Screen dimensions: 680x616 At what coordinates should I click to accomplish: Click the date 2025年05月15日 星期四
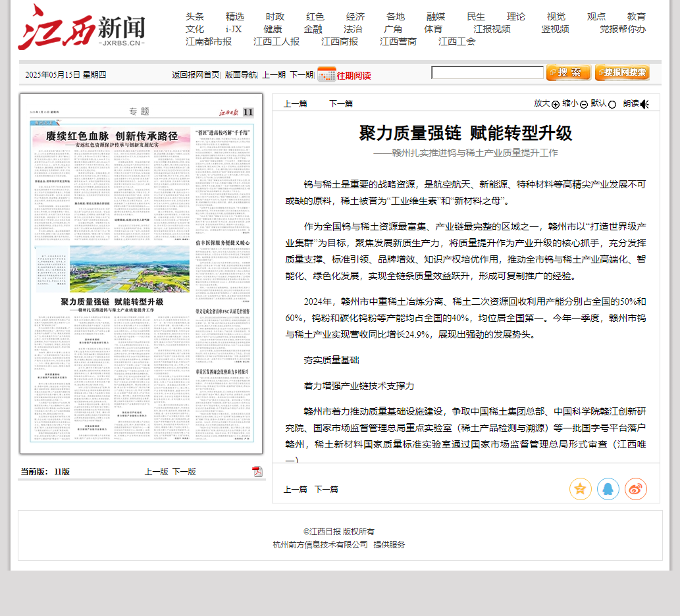[x=65, y=75]
